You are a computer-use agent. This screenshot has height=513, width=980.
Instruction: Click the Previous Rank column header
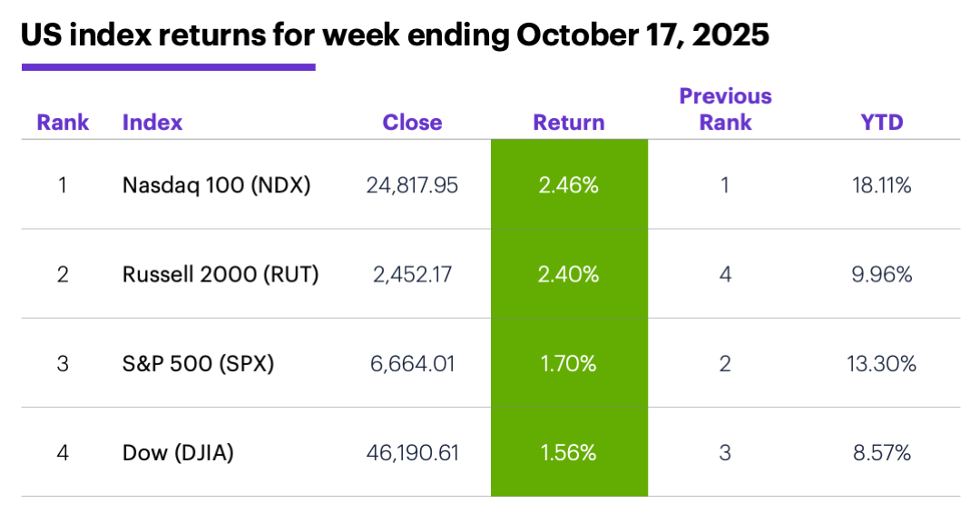coord(725,109)
